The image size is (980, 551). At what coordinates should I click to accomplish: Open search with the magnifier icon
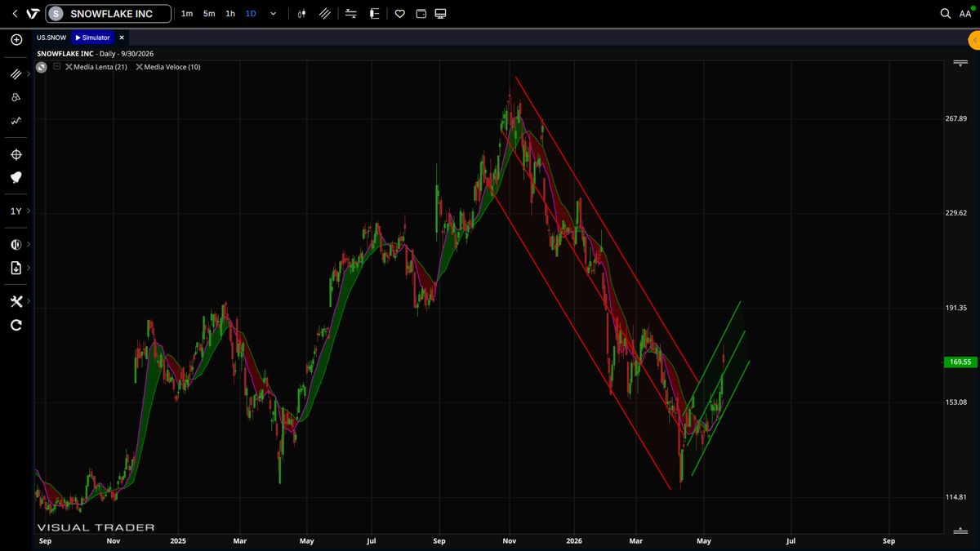click(x=946, y=14)
